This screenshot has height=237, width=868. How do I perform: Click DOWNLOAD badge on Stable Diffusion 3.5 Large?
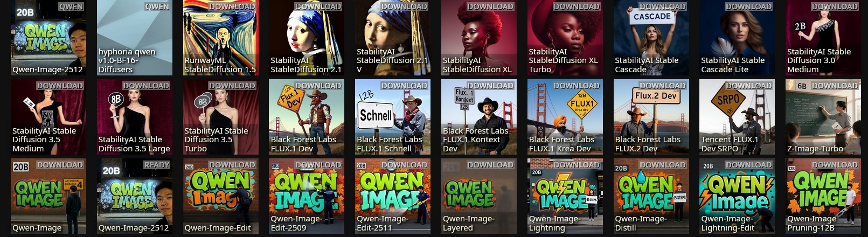[x=146, y=86]
